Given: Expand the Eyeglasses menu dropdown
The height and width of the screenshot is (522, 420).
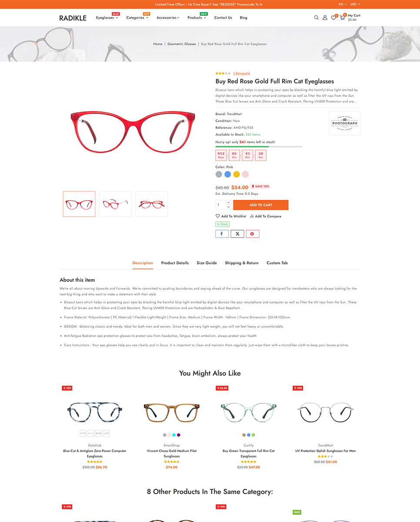Looking at the screenshot, I should pos(107,18).
